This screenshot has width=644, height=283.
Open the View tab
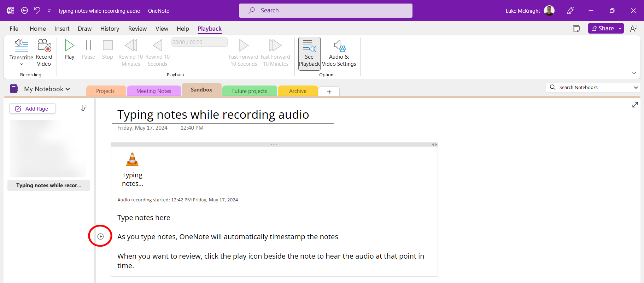click(x=162, y=29)
